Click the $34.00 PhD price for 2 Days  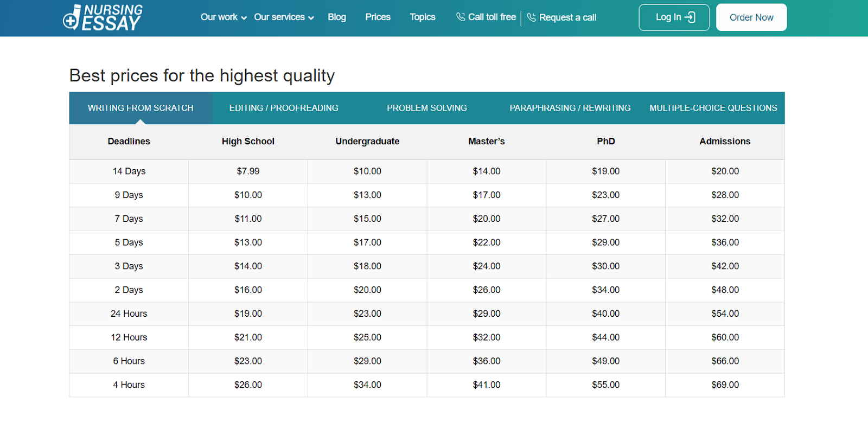[x=606, y=290]
